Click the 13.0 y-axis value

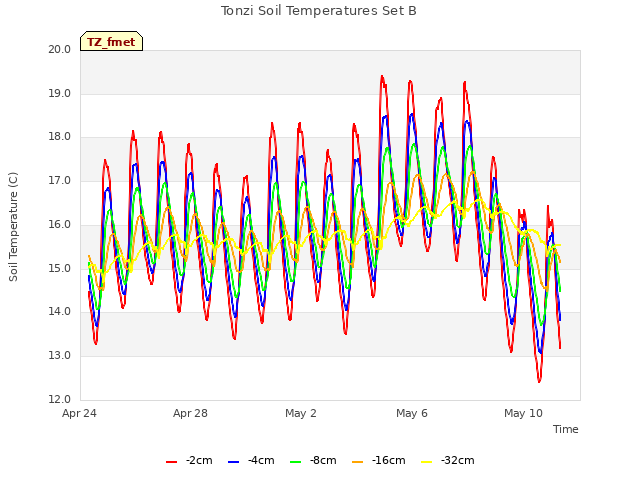click(60, 356)
